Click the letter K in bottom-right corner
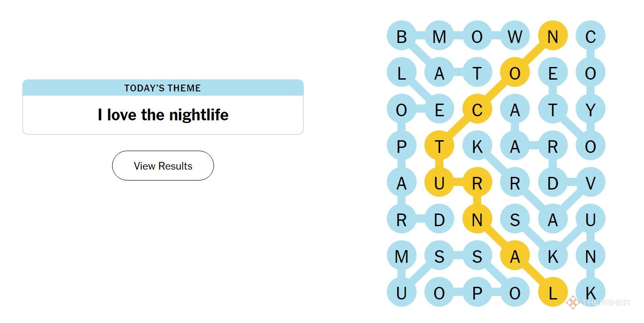 coord(590,293)
